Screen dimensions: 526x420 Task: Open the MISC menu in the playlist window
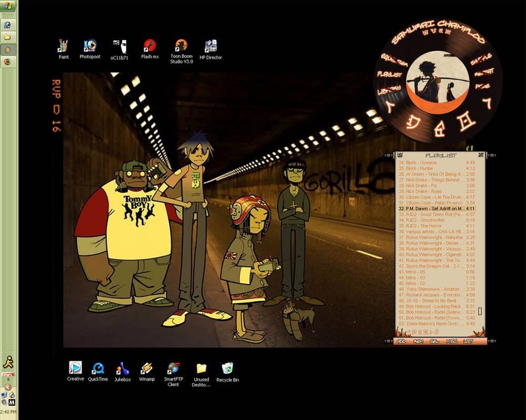click(x=451, y=341)
